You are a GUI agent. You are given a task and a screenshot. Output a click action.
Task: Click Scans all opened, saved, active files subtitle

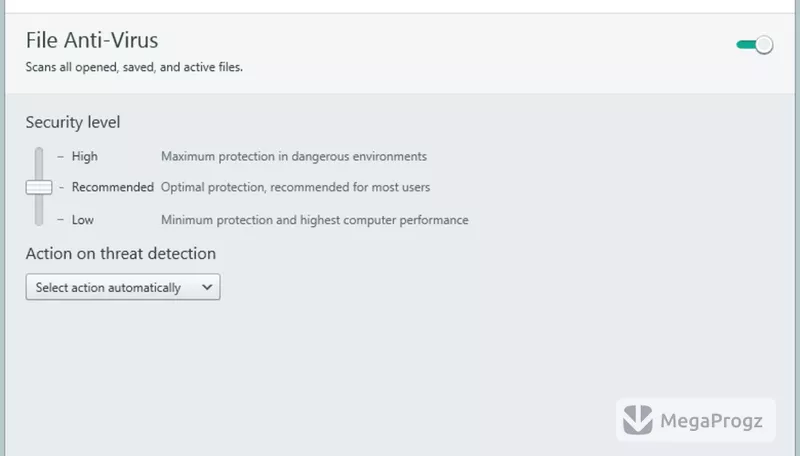click(x=134, y=67)
